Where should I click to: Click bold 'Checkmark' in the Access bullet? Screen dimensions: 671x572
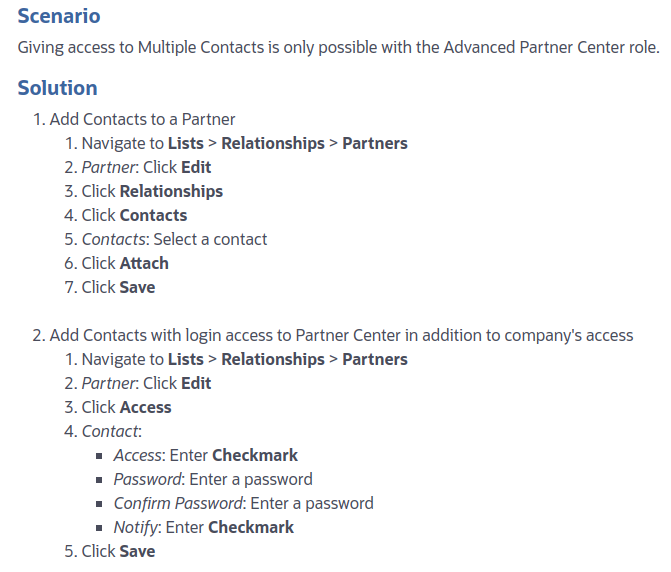255,455
